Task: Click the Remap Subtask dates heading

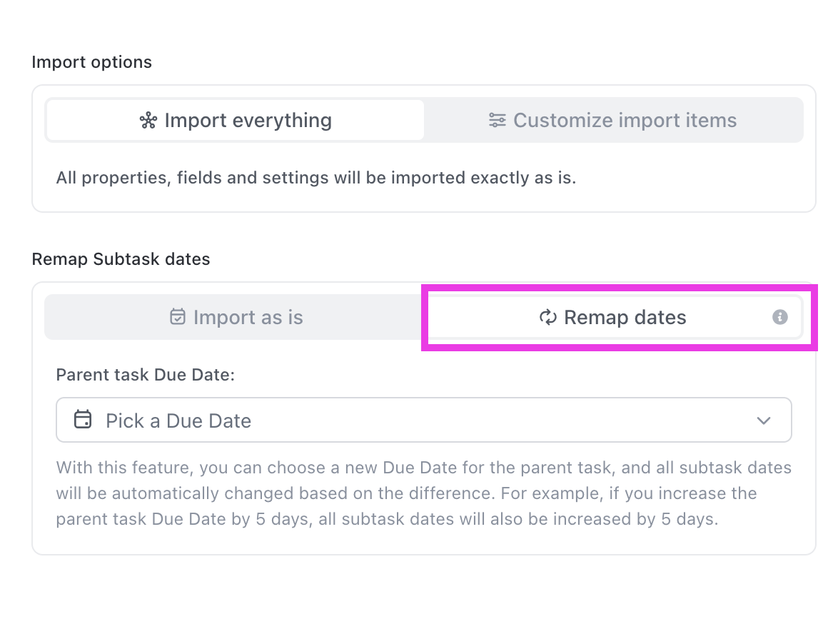Action: pos(121,258)
